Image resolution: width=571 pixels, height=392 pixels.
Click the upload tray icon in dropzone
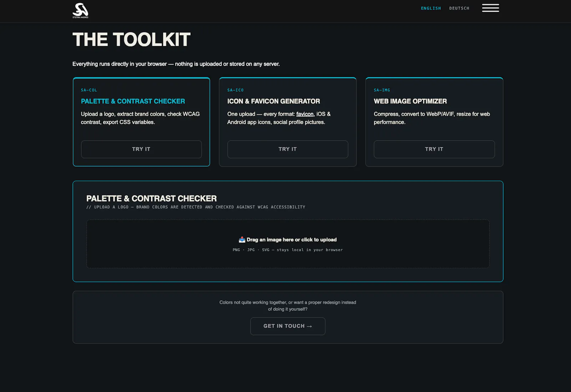(242, 240)
